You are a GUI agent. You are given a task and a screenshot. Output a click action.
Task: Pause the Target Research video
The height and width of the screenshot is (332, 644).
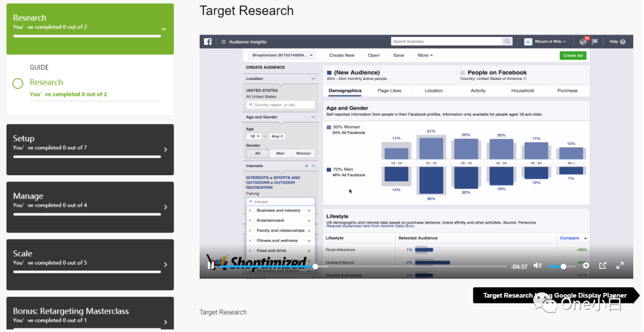210,266
